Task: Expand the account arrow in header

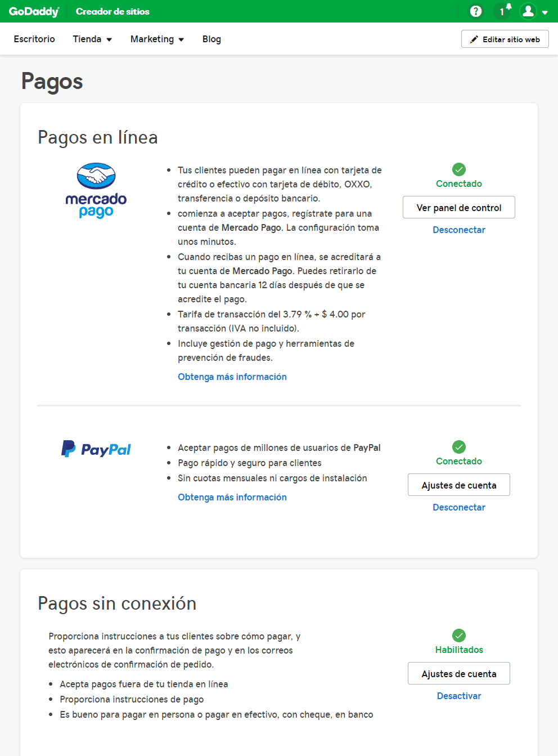Action: click(x=544, y=12)
